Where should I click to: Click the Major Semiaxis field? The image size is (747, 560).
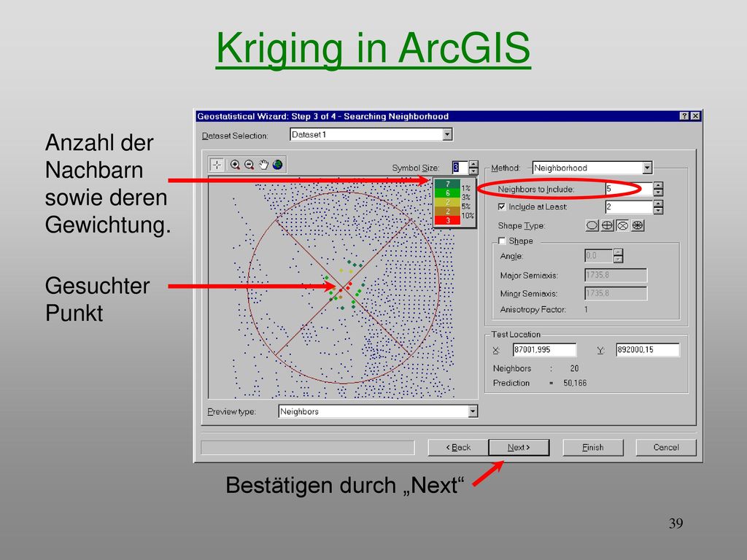click(616, 275)
